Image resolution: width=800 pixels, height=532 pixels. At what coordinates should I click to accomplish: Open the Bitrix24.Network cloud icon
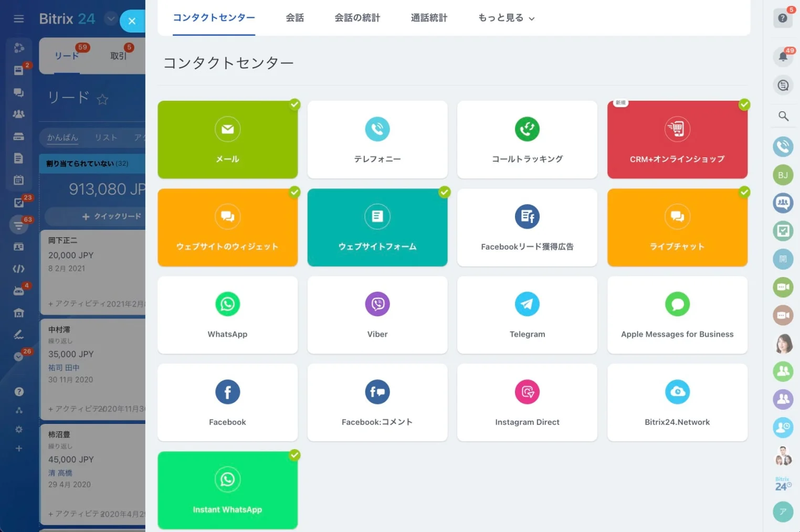tap(677, 392)
